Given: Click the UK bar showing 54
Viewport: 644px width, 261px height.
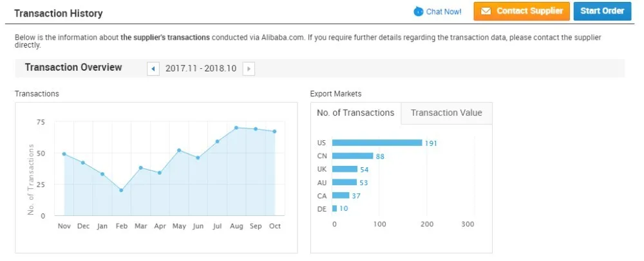Looking at the screenshot, I should 345,169.
